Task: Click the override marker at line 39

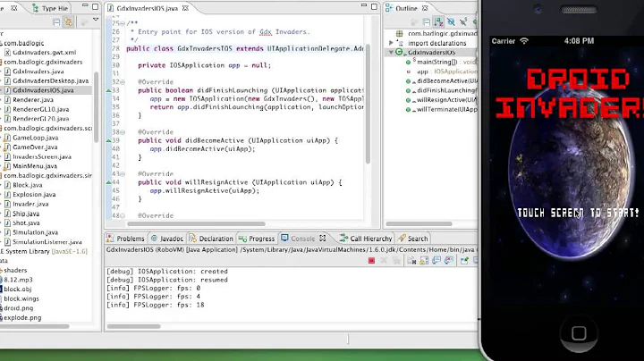Action: [109, 140]
